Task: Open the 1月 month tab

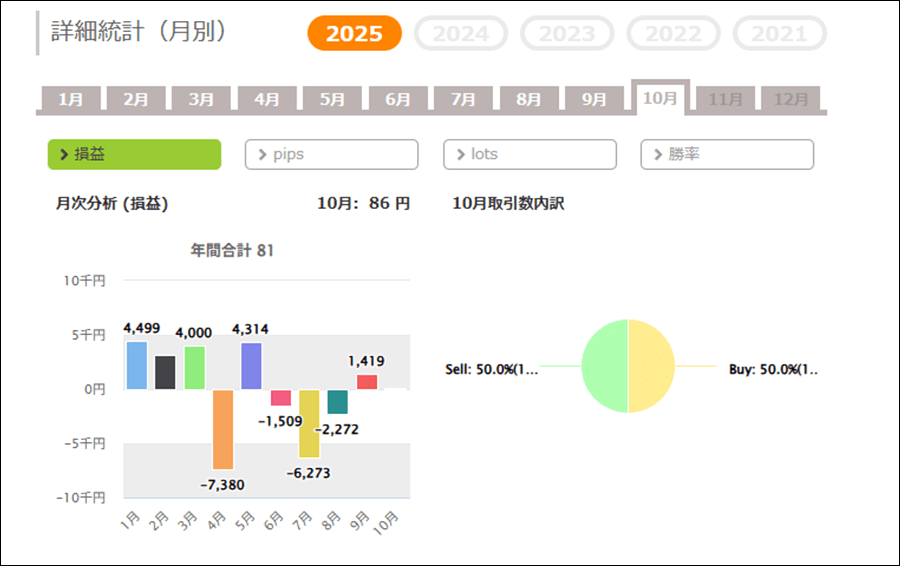Action: 71,99
